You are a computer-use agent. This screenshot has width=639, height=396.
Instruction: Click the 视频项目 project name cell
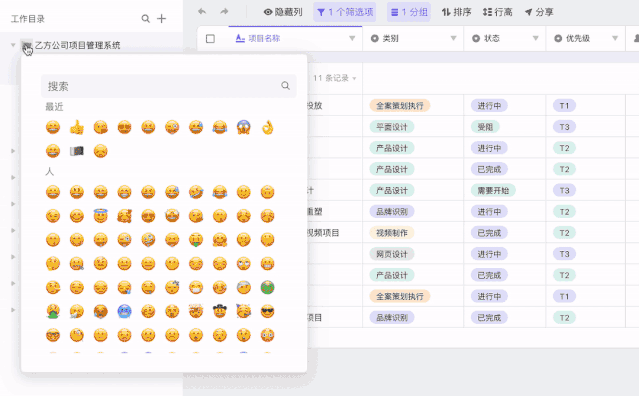(323, 233)
